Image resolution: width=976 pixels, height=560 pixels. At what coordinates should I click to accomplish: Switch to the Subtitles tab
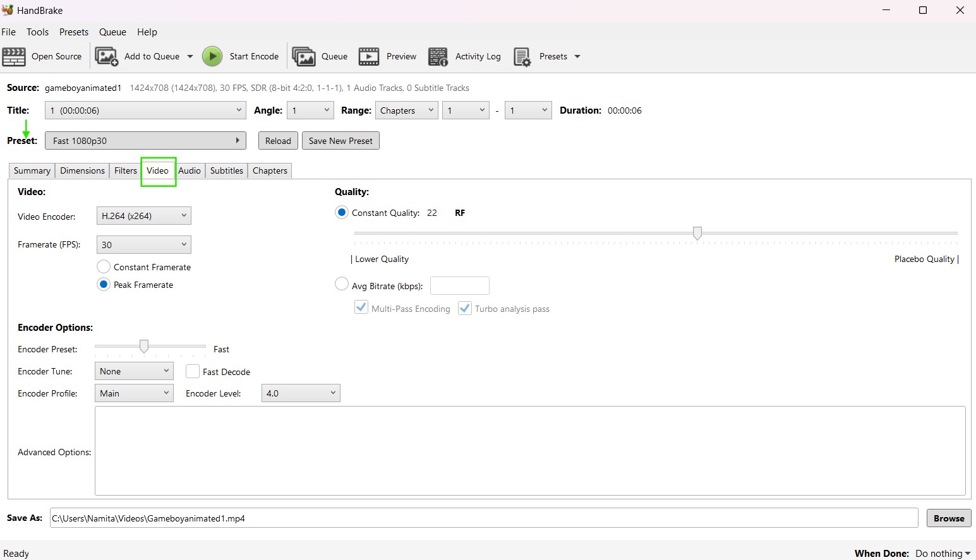[227, 170]
